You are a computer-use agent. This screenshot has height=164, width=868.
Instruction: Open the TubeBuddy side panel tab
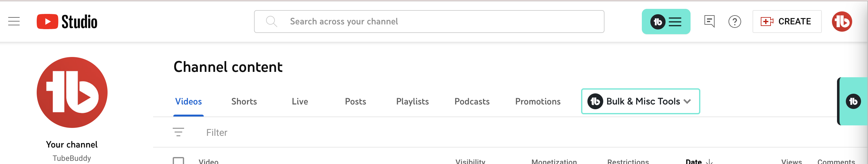pos(852,101)
